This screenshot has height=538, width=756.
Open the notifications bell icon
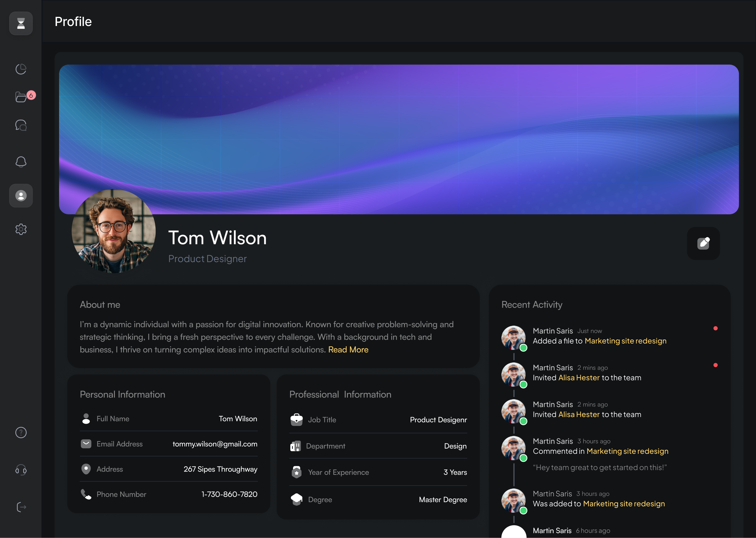pyautogui.click(x=21, y=162)
